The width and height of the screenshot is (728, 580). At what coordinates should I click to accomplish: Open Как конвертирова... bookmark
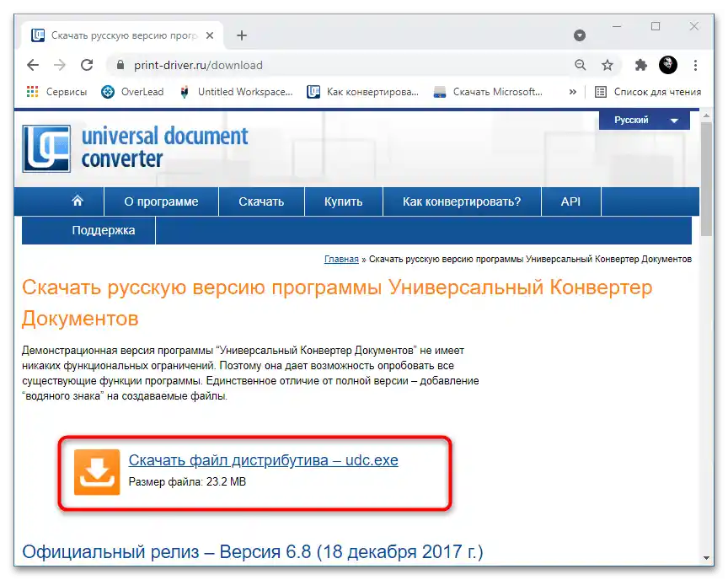pyautogui.click(x=363, y=92)
